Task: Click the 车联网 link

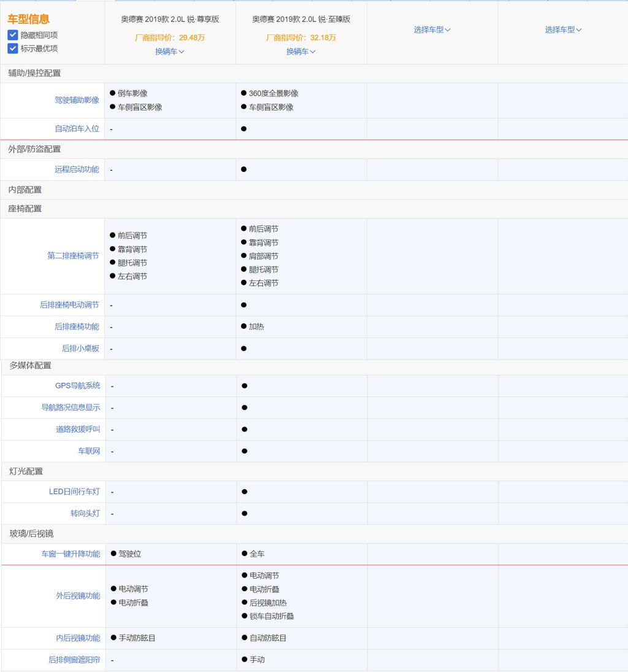Action: pos(89,451)
